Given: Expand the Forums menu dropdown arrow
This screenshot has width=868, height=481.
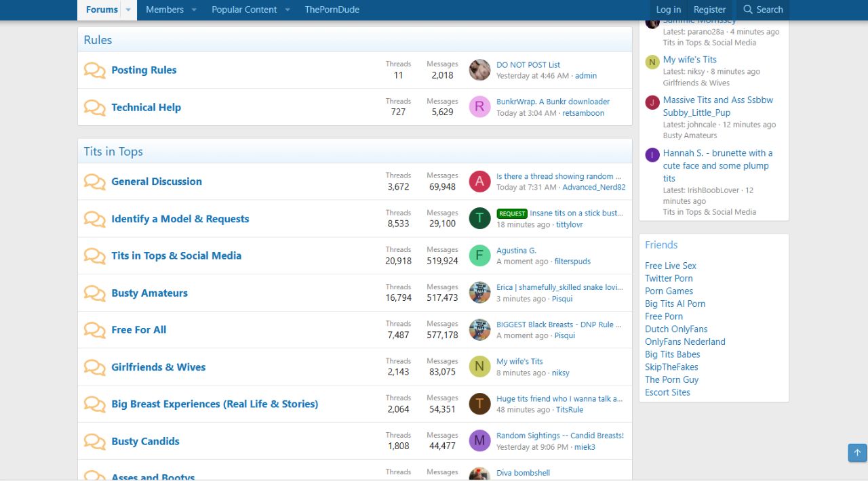Looking at the screenshot, I should click(128, 9).
